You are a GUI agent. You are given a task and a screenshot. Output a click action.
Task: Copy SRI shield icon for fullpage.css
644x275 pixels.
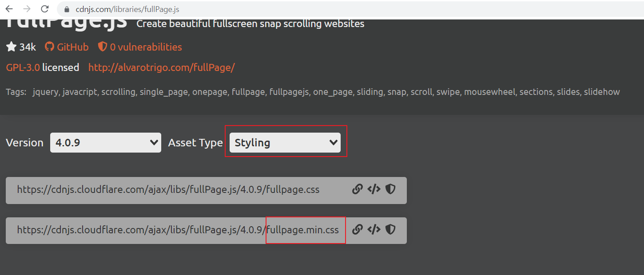click(x=390, y=189)
